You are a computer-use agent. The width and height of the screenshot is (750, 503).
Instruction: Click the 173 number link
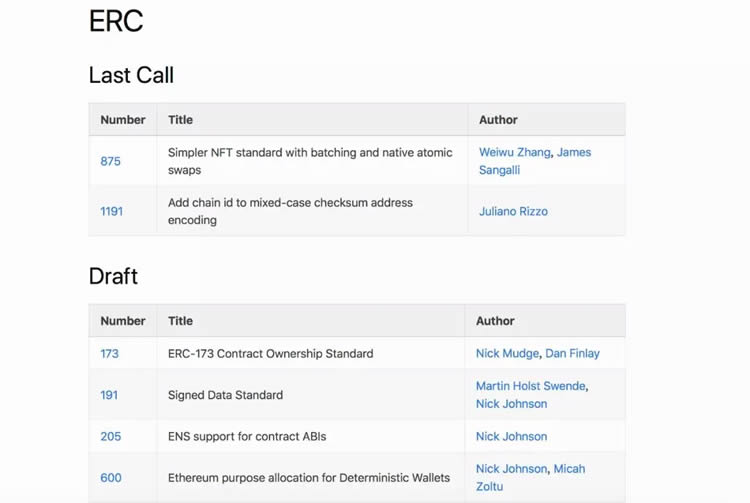[109, 353]
